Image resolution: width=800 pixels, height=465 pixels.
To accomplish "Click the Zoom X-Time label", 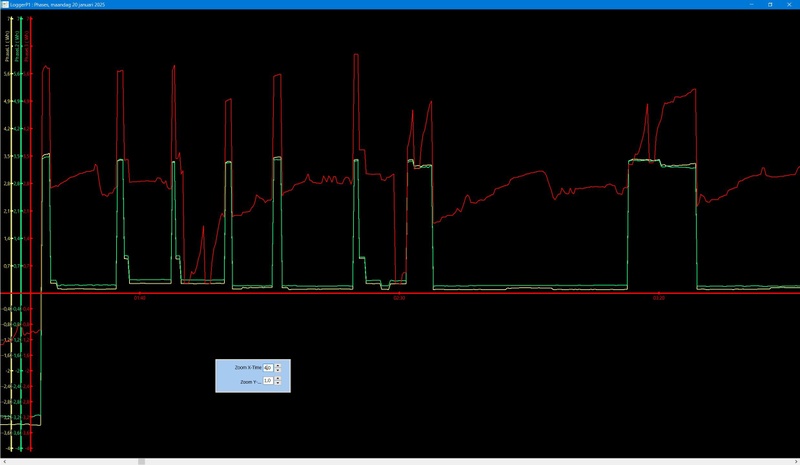I will pos(248,368).
